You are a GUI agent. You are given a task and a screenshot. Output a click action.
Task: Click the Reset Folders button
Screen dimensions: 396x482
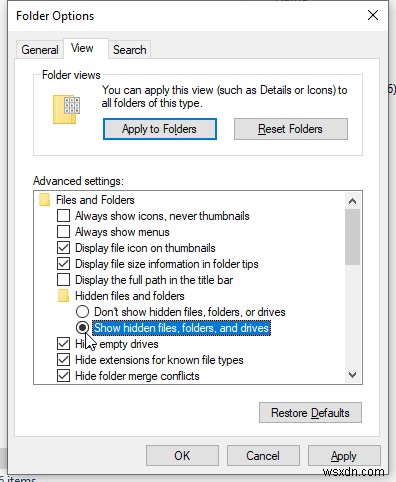point(291,129)
